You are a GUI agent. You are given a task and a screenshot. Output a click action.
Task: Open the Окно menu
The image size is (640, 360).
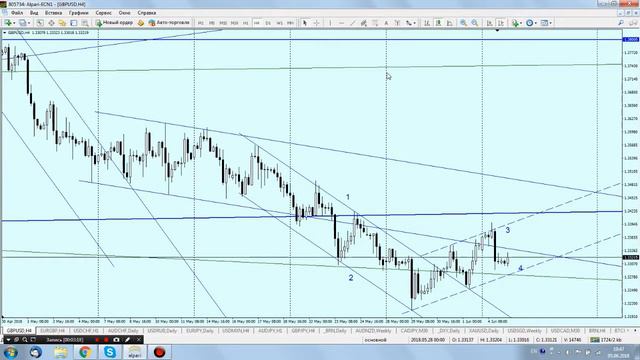124,13
